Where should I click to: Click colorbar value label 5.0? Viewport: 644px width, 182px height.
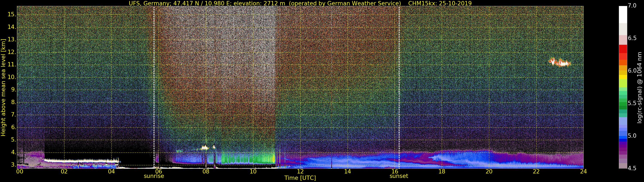point(632,136)
